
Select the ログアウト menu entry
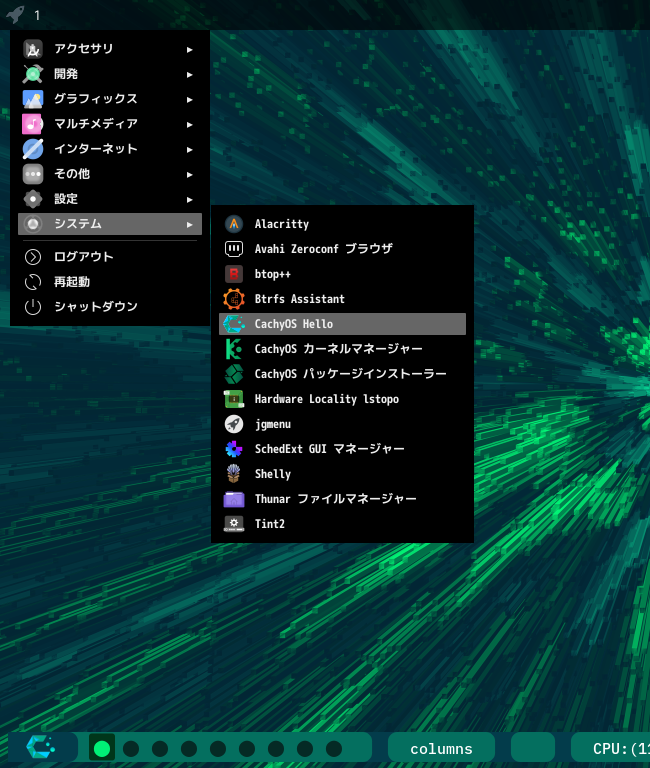pyautogui.click(x=110, y=257)
